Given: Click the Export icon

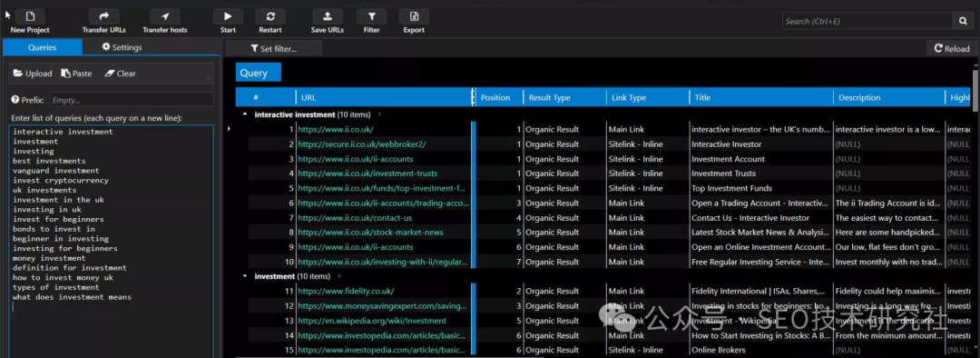Looking at the screenshot, I should click(414, 17).
